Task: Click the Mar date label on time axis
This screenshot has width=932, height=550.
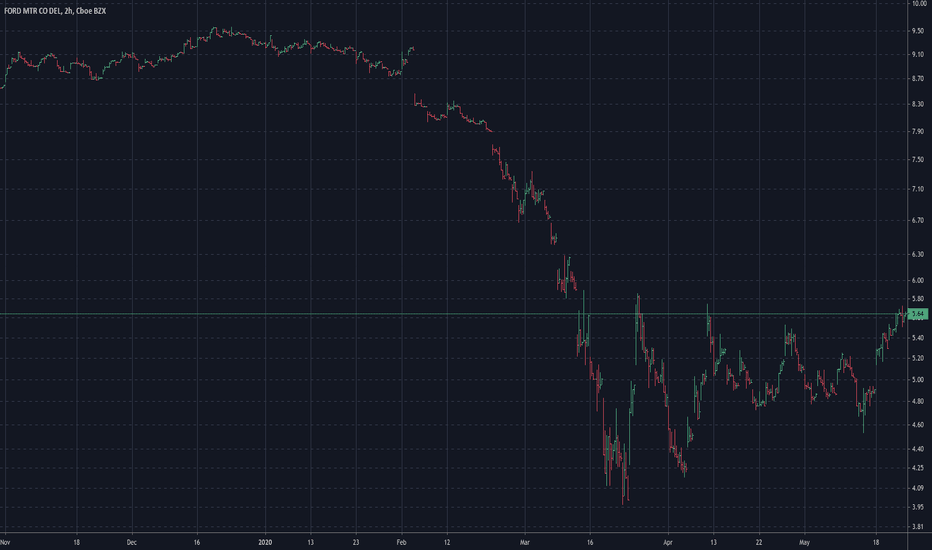Action: (524, 542)
